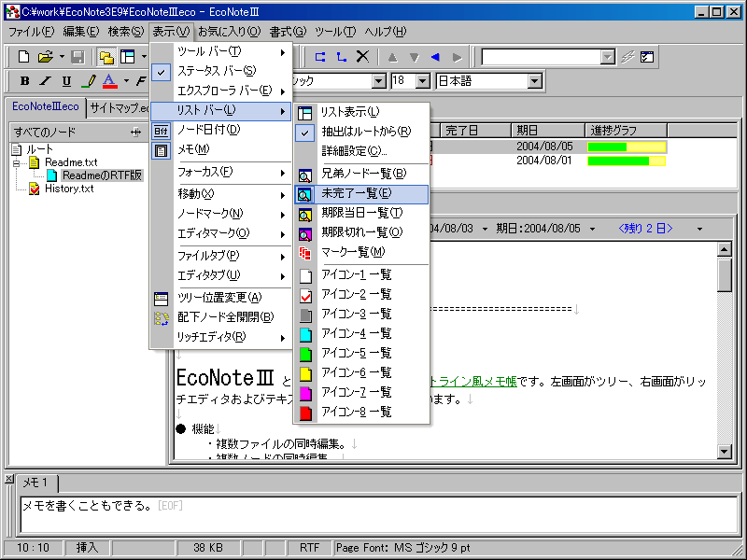Select the メモ 1 tab
This screenshot has height=560, width=747.
click(36, 483)
